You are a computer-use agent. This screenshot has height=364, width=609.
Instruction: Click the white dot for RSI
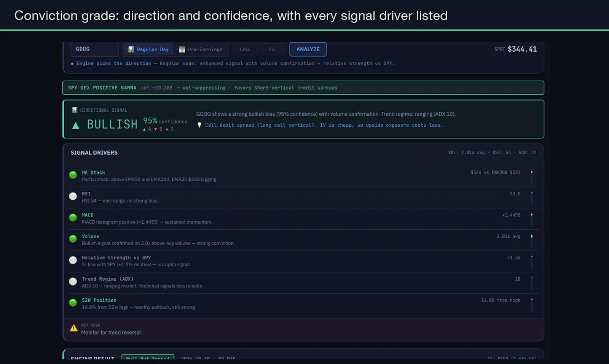click(73, 196)
